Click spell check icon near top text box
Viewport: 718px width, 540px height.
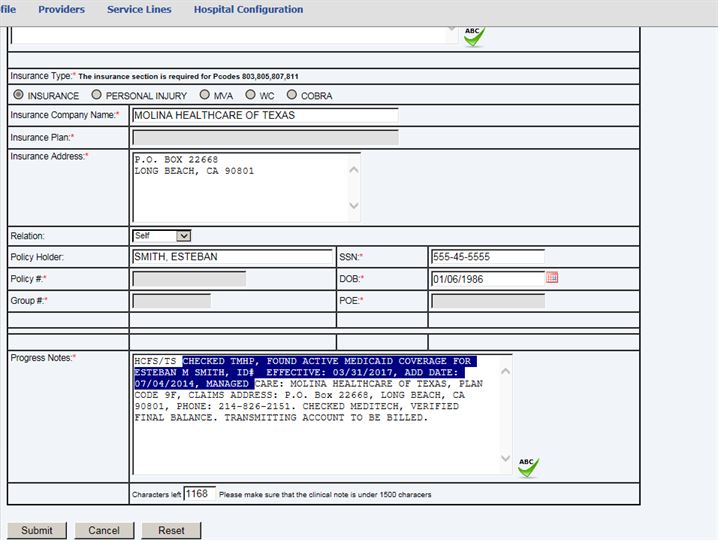pyautogui.click(x=473, y=36)
